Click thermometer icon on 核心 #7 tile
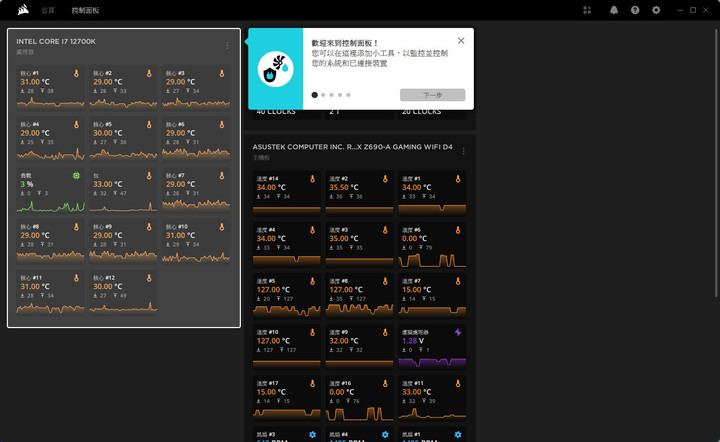Image resolution: width=720 pixels, height=442 pixels. click(222, 175)
